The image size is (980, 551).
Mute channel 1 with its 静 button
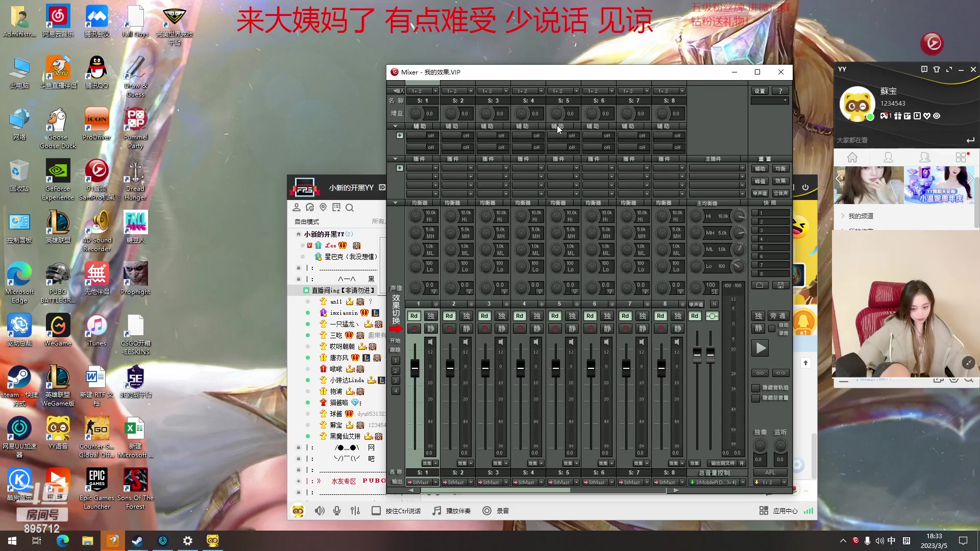point(430,329)
